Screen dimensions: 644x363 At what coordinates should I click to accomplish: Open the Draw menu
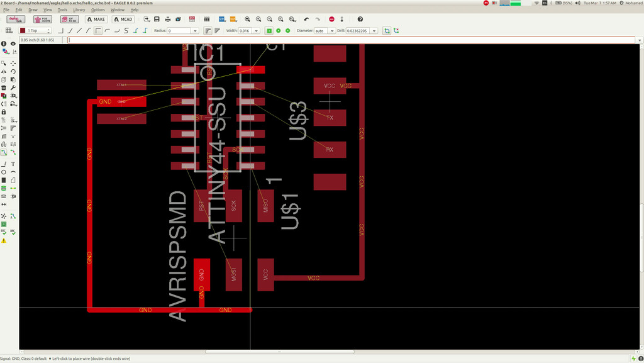tap(33, 10)
